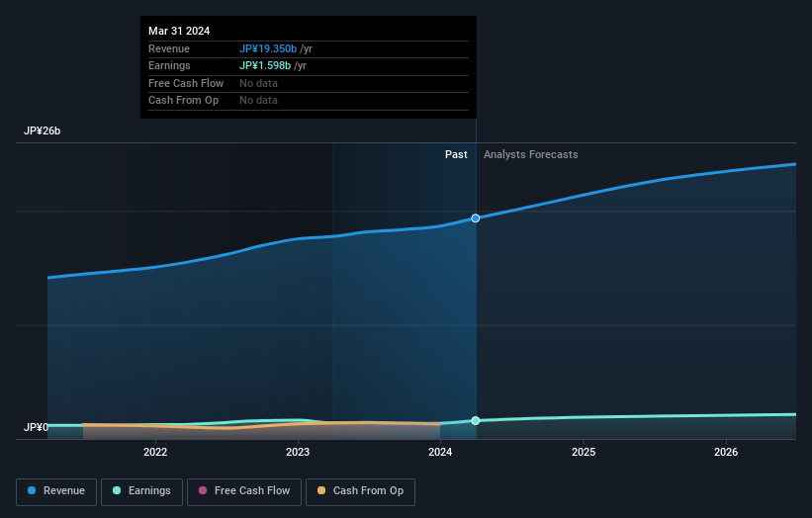
Task: Click the JP¥19.350b revenue value
Action: click(268, 48)
